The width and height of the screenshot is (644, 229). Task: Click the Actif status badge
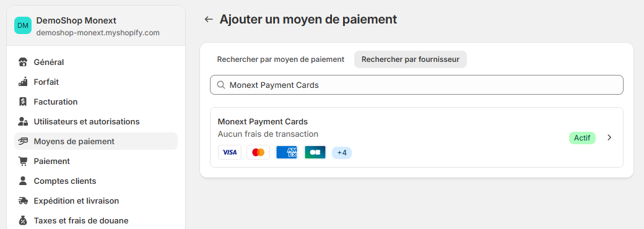point(582,138)
